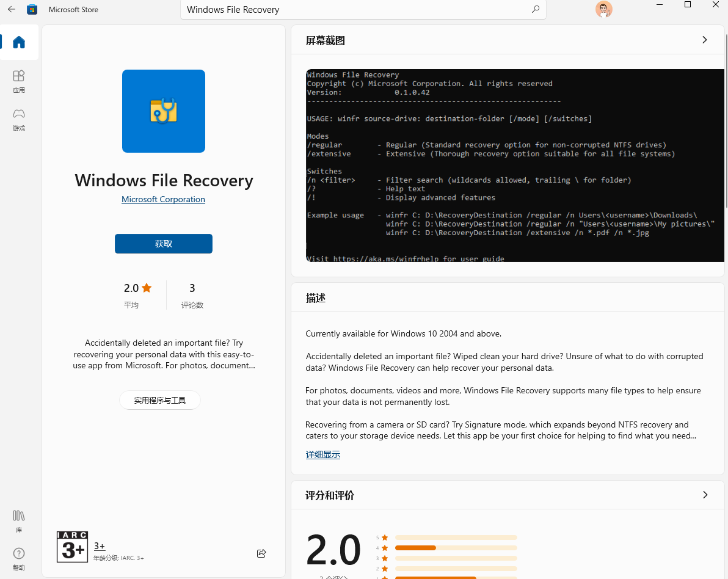The image size is (728, 579).
Task: Click the 4-star rating bar
Action: point(456,548)
